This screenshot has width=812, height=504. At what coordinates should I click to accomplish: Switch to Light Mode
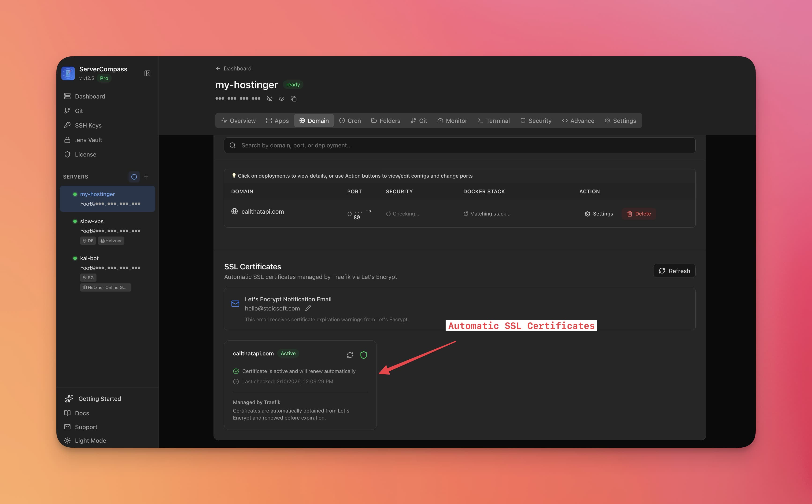click(90, 440)
